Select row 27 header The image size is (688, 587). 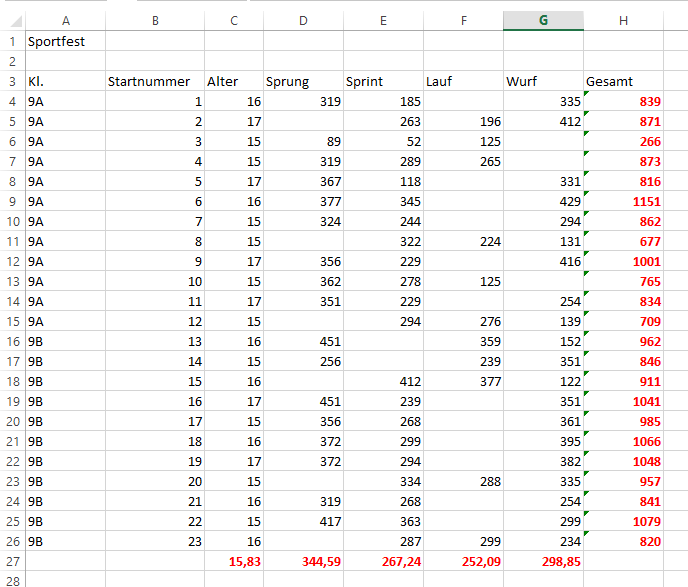pyautogui.click(x=12, y=562)
